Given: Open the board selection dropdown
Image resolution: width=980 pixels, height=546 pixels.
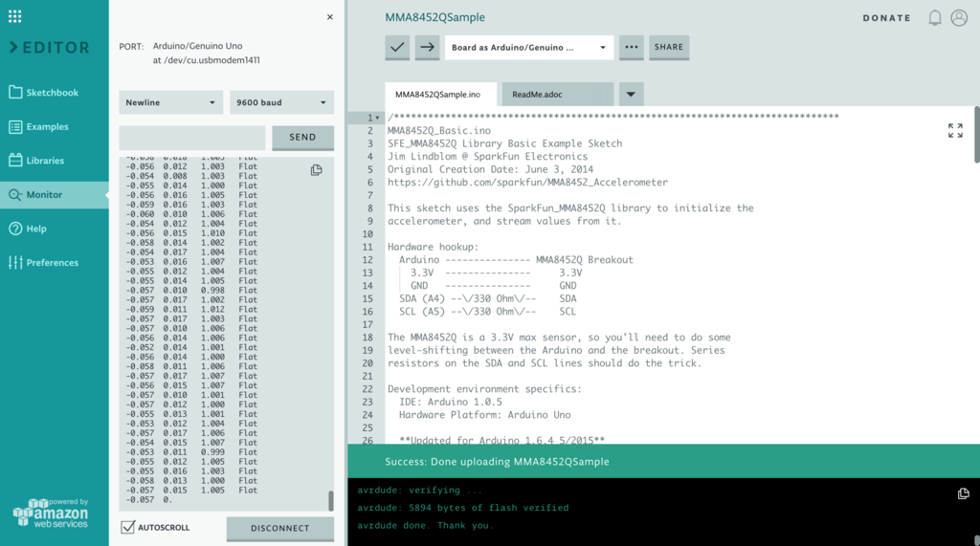Looking at the screenshot, I should [529, 48].
